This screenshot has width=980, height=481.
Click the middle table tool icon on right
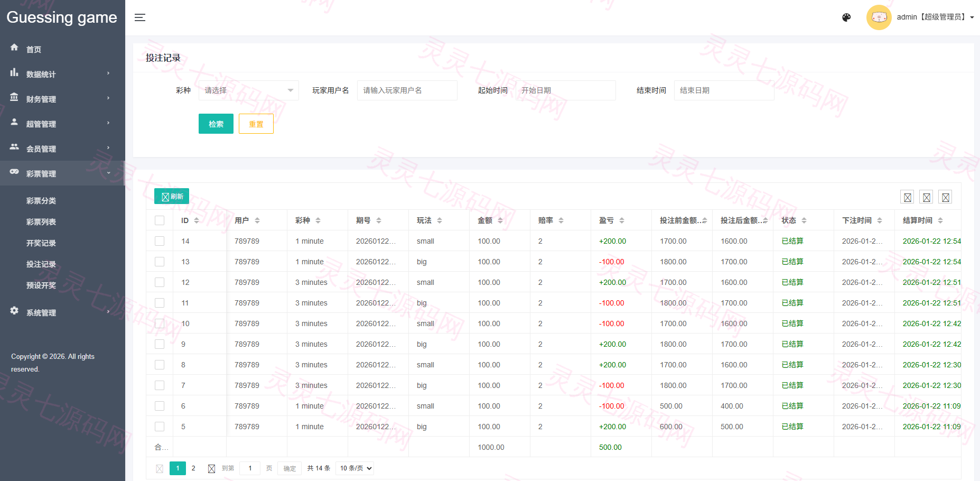pos(926,197)
